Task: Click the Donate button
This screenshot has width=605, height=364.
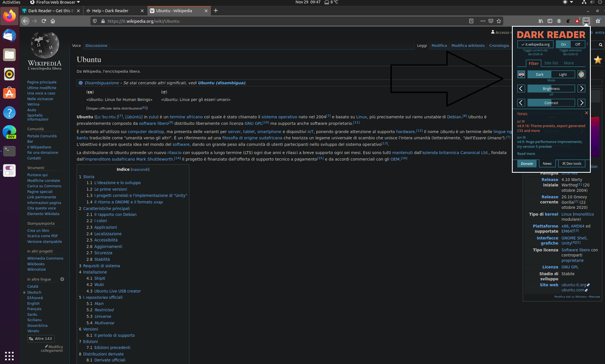Action: point(527,163)
